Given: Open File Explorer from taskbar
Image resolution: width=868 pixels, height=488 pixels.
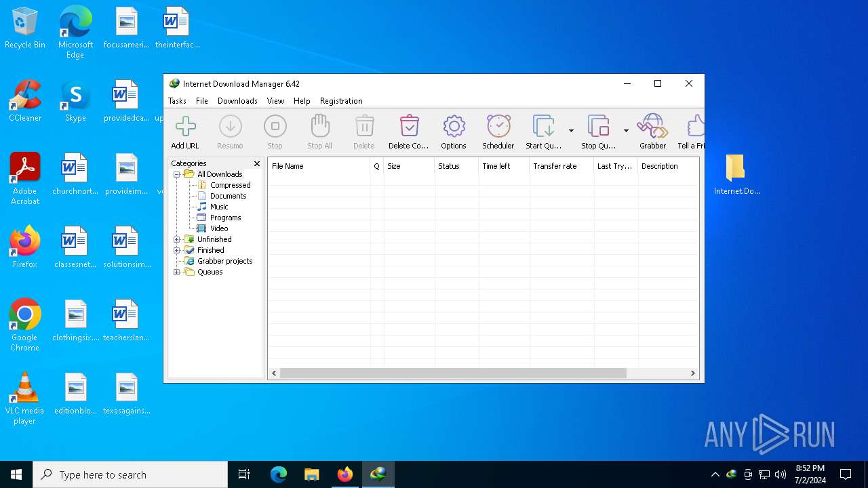Looking at the screenshot, I should point(312,474).
